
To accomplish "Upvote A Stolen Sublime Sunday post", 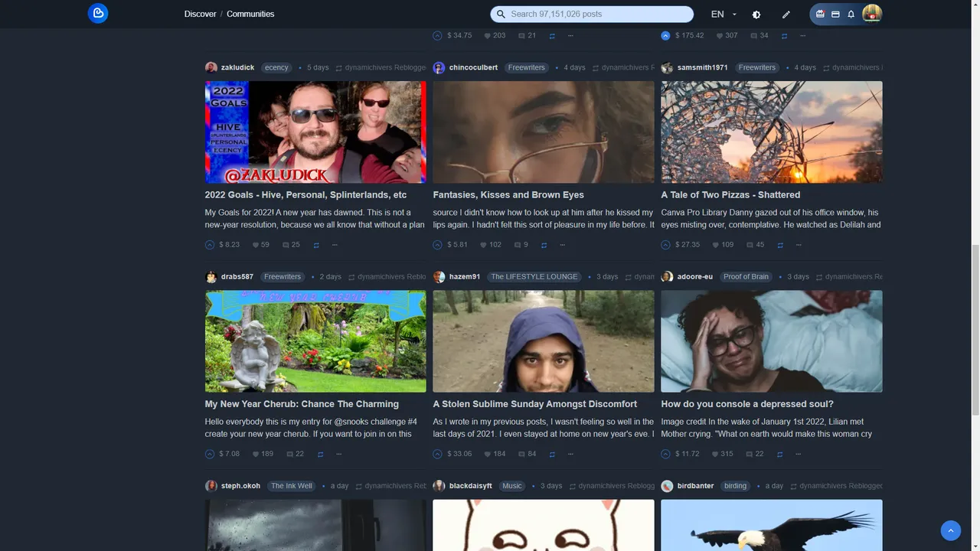I will 438,454.
